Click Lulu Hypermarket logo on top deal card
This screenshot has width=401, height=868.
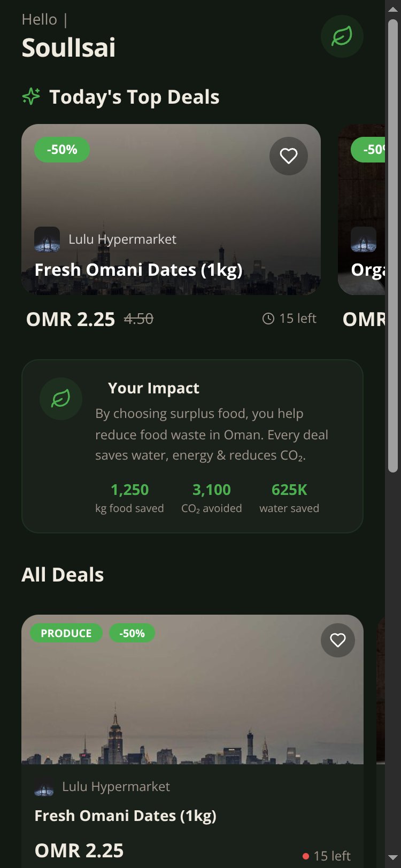click(47, 239)
